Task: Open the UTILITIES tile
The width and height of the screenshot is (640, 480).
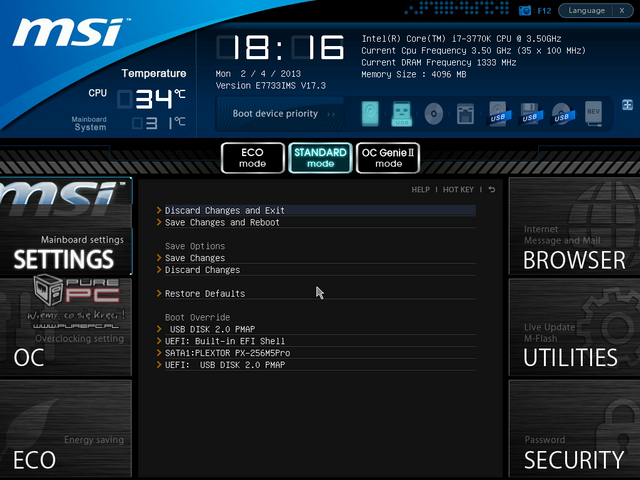Action: pos(574,327)
